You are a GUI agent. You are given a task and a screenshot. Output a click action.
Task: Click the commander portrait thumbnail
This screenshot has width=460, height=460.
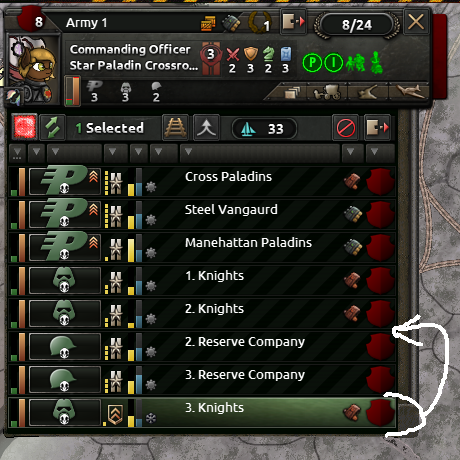33,68
